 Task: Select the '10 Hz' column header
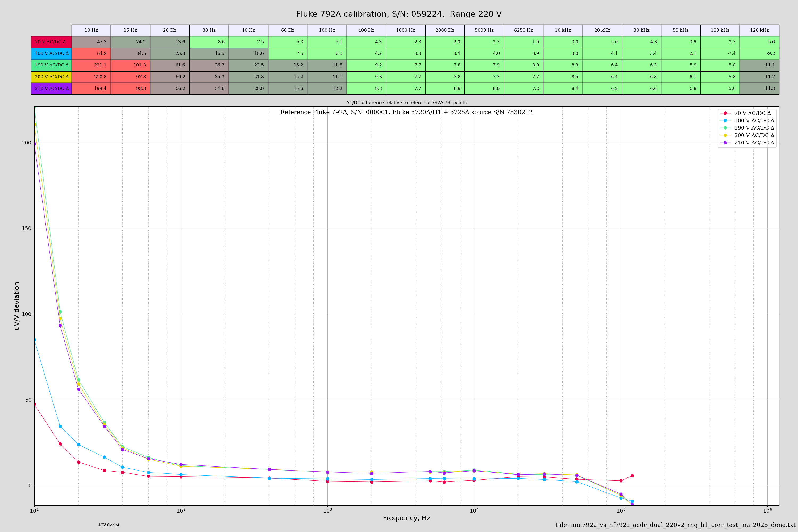pyautogui.click(x=91, y=30)
